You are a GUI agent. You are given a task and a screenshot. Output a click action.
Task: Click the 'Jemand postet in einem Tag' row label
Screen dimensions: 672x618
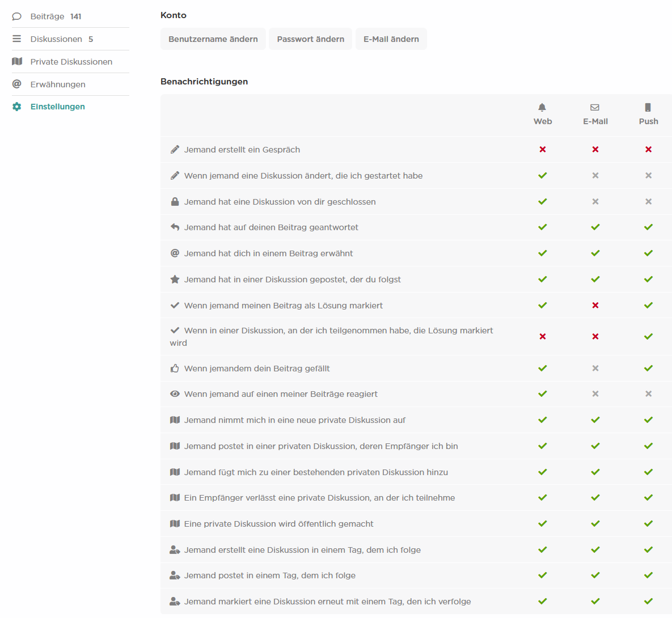pos(270,575)
